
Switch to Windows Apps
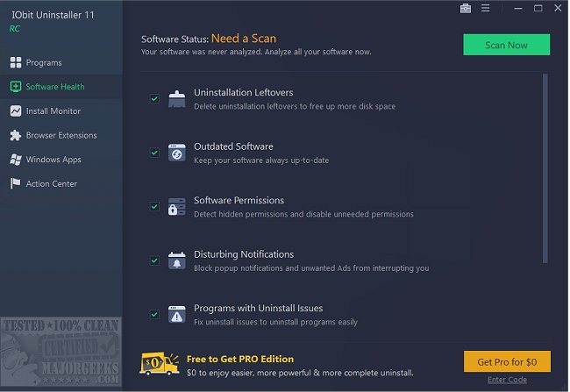[x=61, y=160]
